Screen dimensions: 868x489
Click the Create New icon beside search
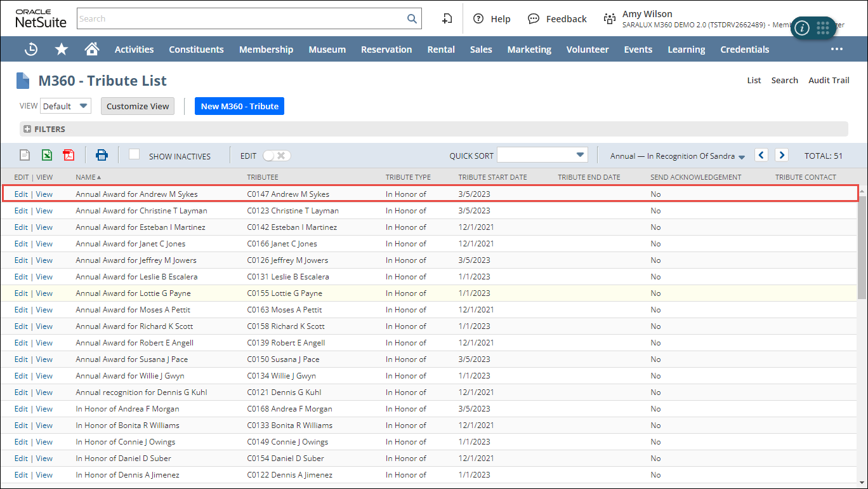(x=447, y=19)
